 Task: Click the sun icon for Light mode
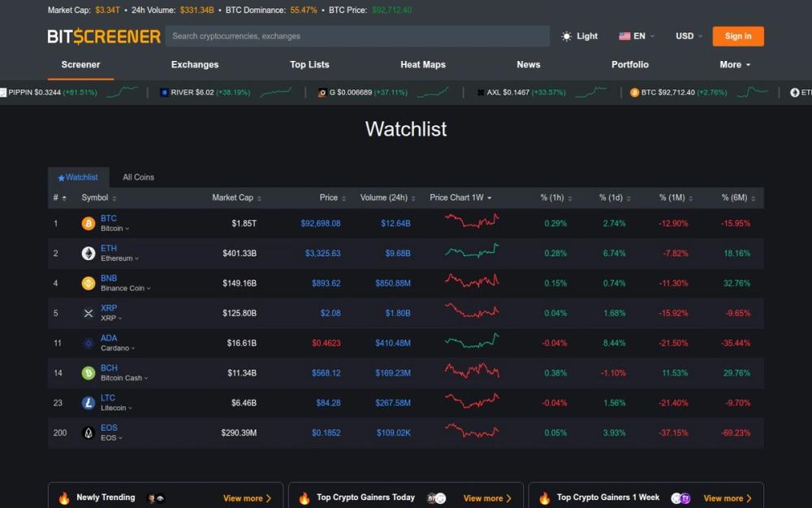(x=567, y=37)
